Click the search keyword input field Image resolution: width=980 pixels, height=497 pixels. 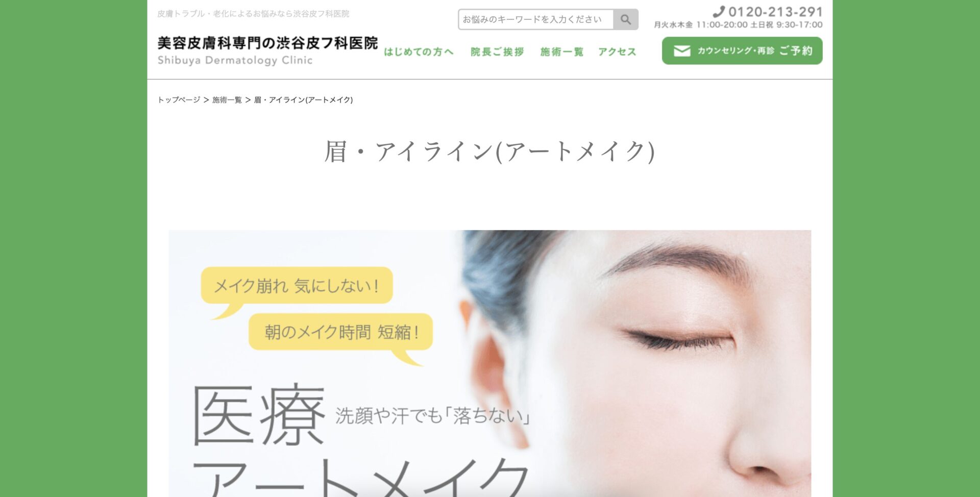[536, 19]
